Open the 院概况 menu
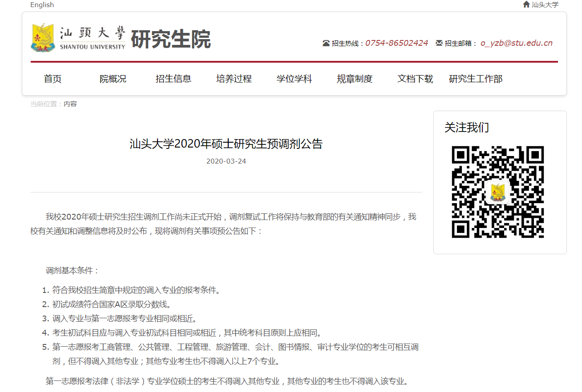The width and height of the screenshot is (582, 392). tap(113, 79)
